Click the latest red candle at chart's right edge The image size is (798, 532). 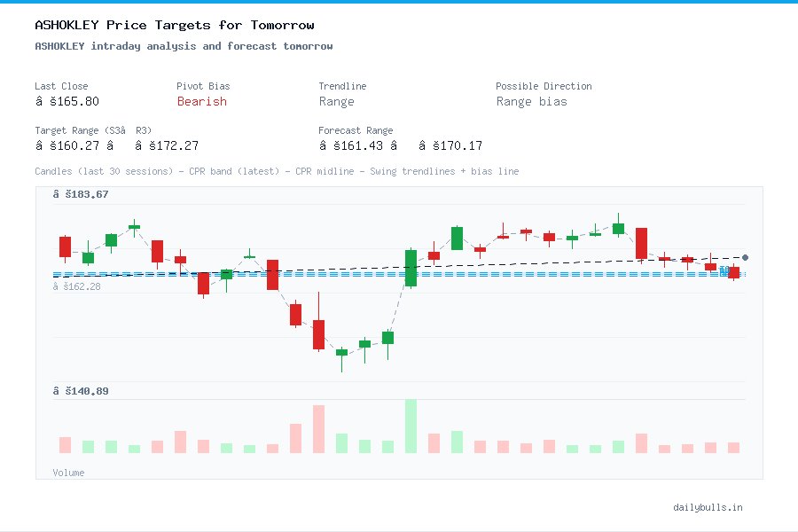click(734, 272)
